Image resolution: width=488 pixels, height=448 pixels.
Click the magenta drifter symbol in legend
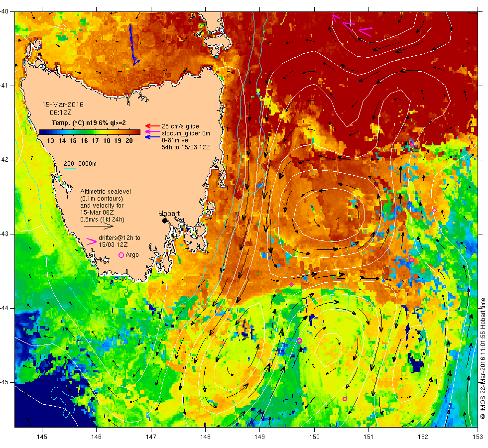(92, 241)
